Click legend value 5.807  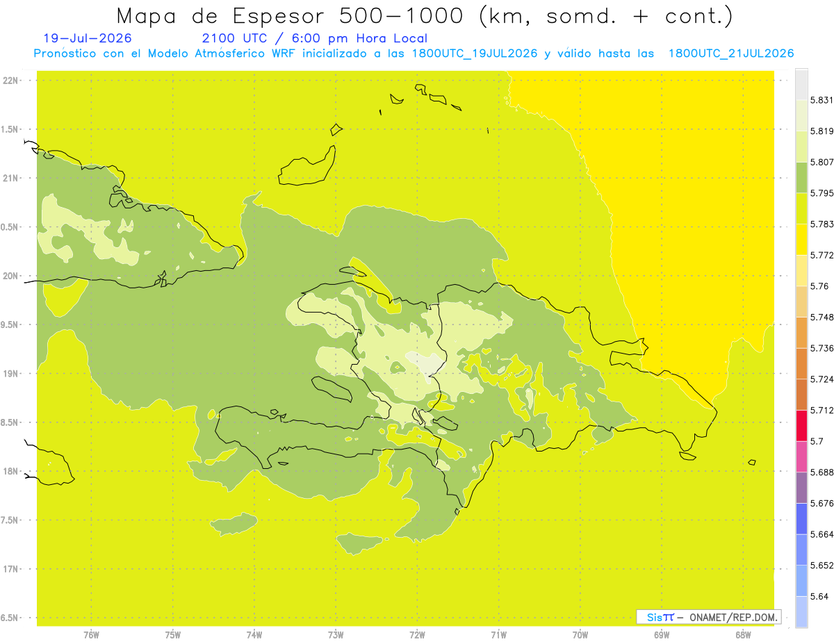(822, 162)
